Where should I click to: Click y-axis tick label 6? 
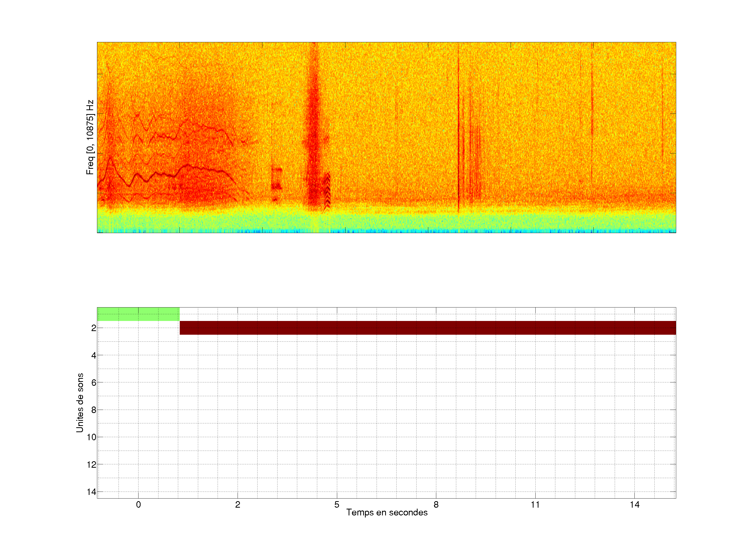(94, 382)
